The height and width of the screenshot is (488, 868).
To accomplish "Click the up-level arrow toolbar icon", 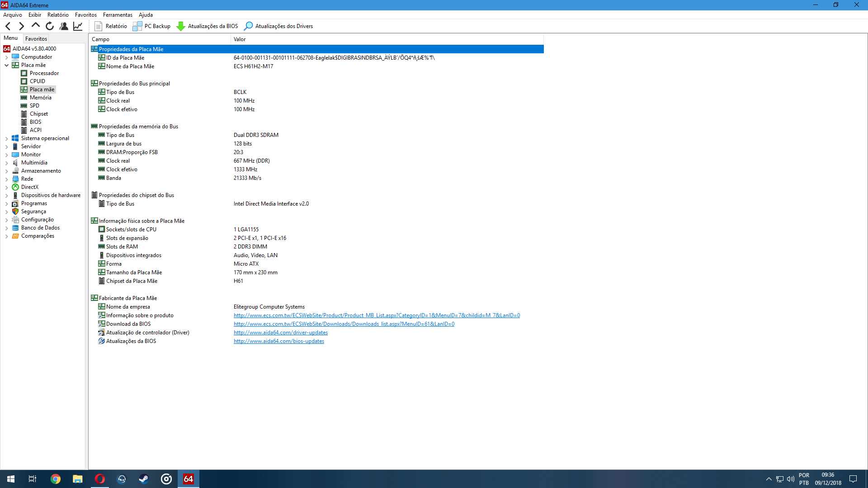I will 35,26.
